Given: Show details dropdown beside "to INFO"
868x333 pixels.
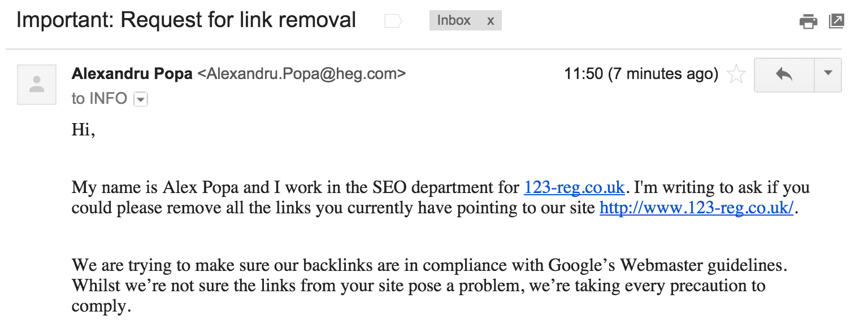Looking at the screenshot, I should click(x=140, y=100).
